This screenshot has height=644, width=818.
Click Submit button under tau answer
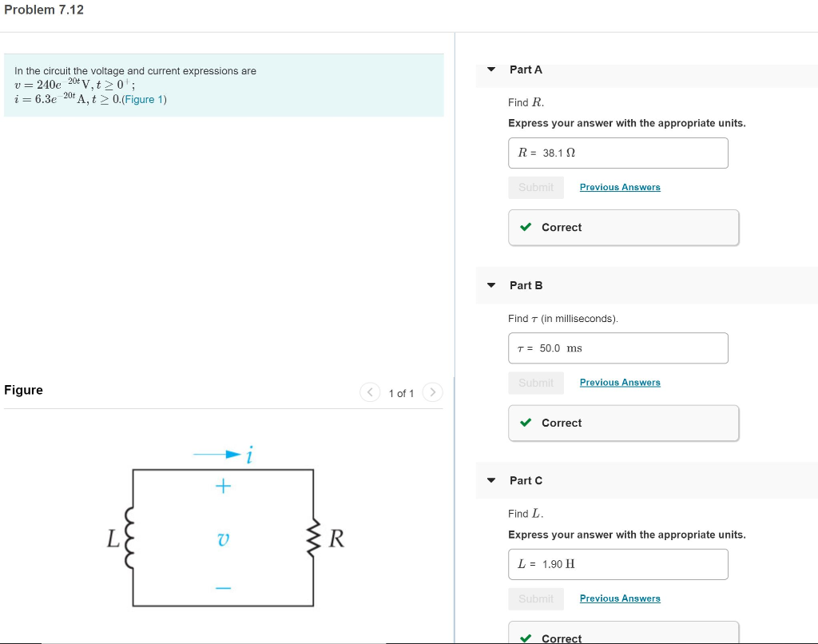[x=536, y=383]
